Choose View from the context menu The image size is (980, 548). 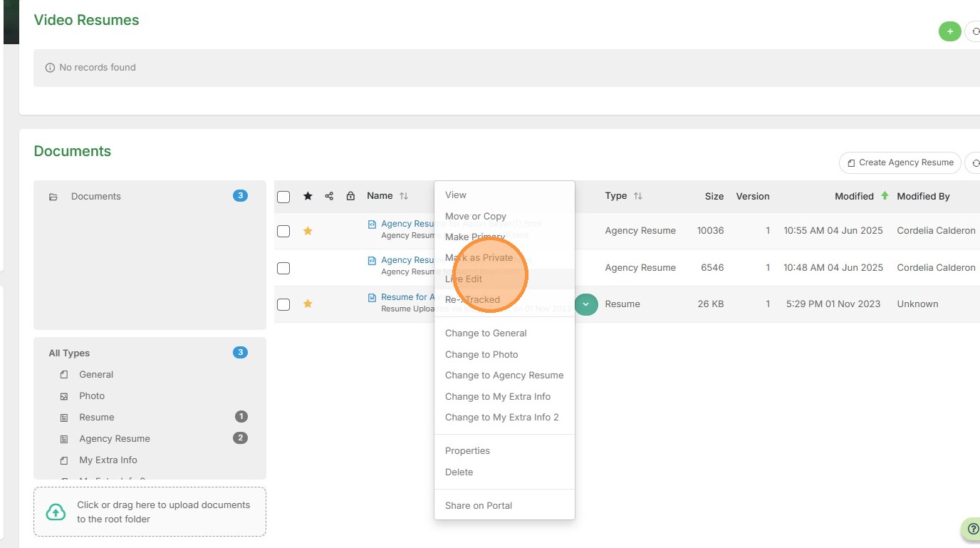(x=504, y=195)
